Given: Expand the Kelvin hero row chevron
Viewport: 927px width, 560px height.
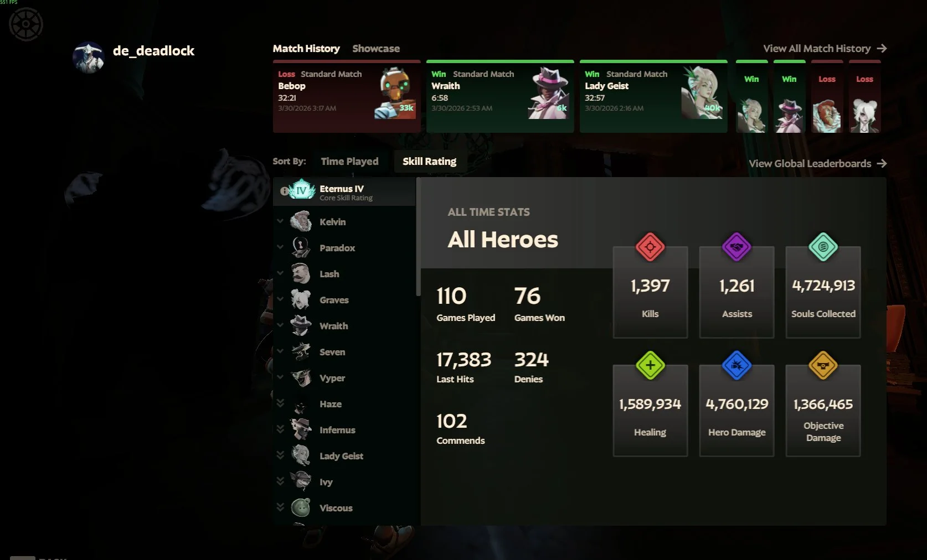Looking at the screenshot, I should [280, 221].
